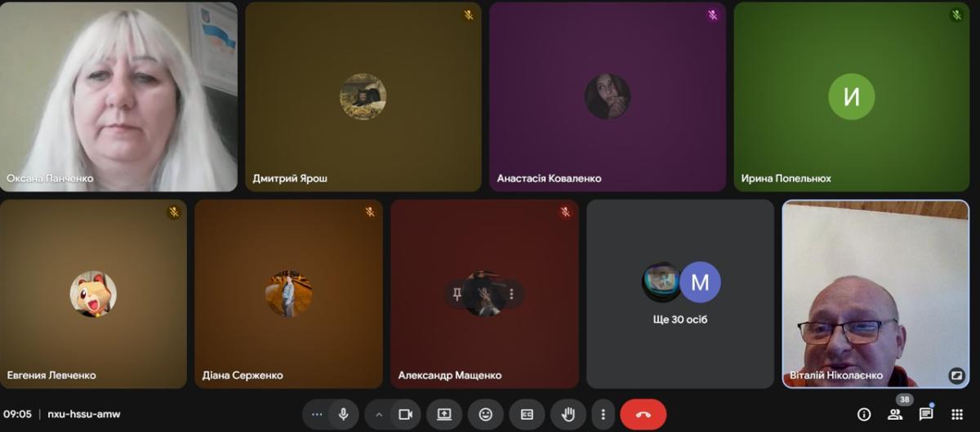Pin Александр Мащенко's tile
This screenshot has width=980, height=432.
point(457,293)
